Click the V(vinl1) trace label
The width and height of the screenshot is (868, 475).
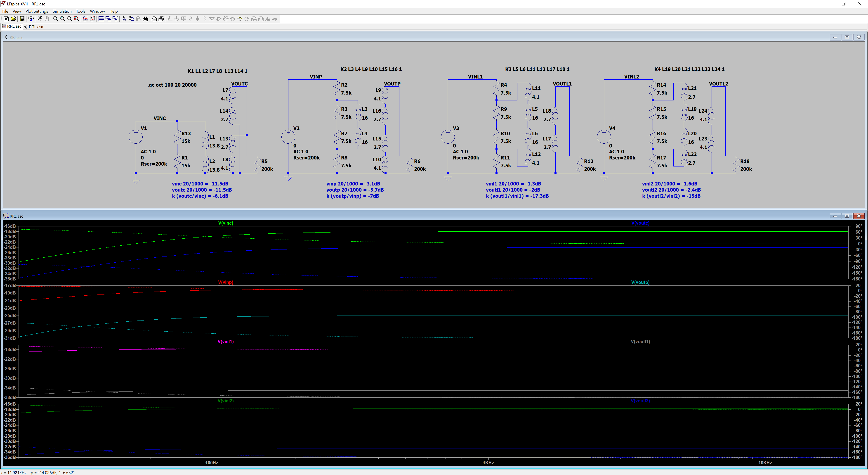coord(225,342)
